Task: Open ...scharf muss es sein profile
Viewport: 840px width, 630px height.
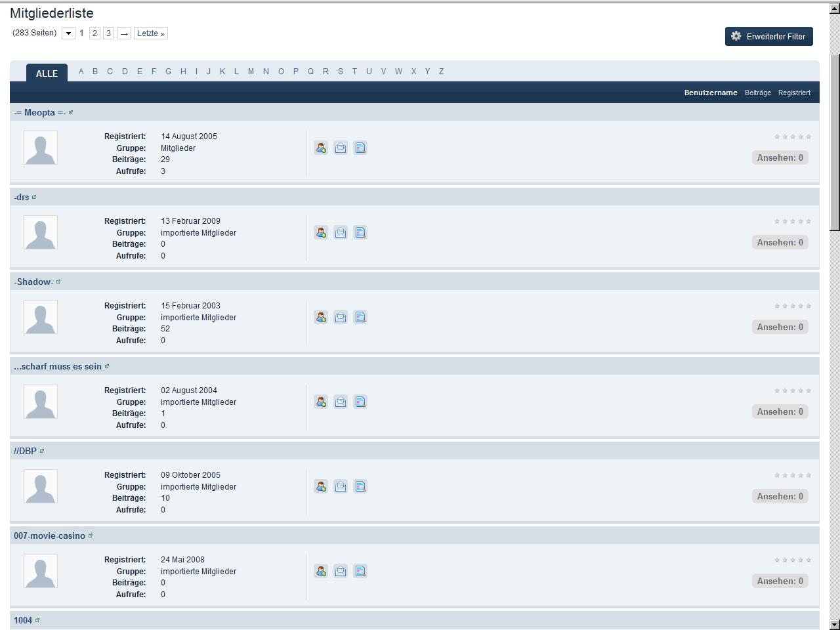Action: coord(58,366)
